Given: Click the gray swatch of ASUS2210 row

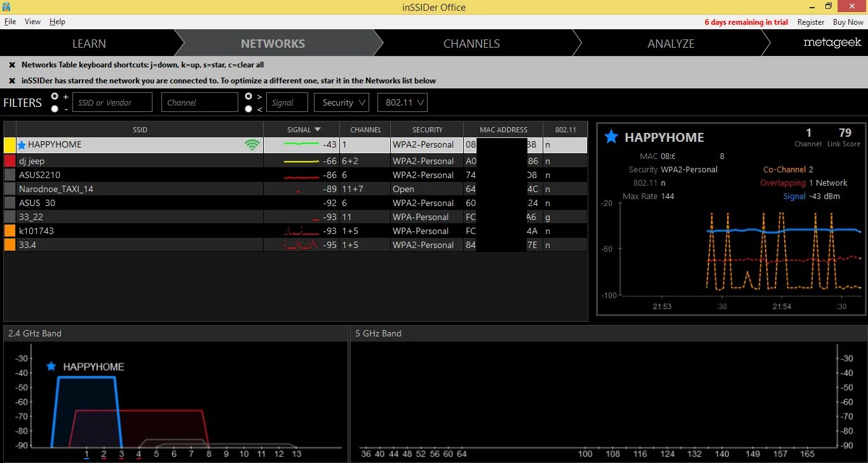Looking at the screenshot, I should (10, 175).
